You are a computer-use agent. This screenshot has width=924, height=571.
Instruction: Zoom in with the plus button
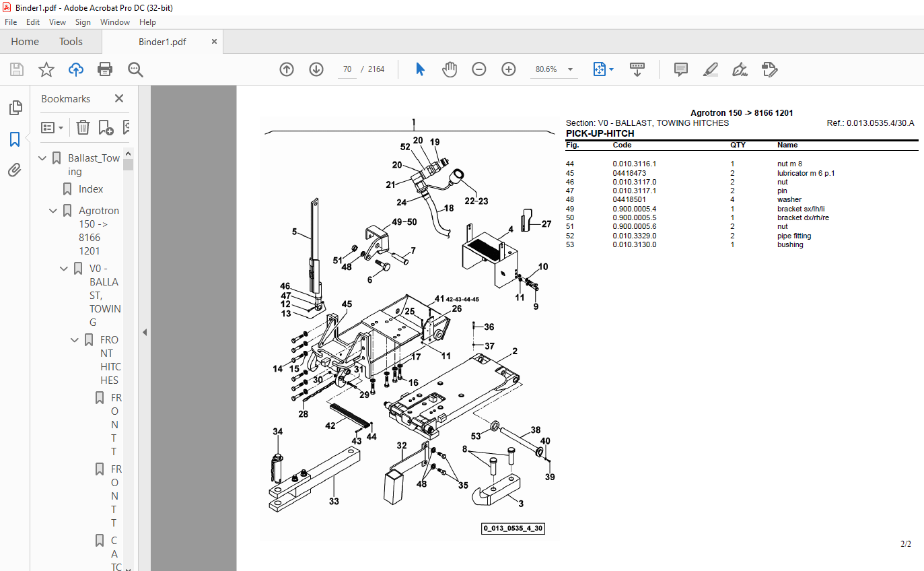pyautogui.click(x=509, y=69)
